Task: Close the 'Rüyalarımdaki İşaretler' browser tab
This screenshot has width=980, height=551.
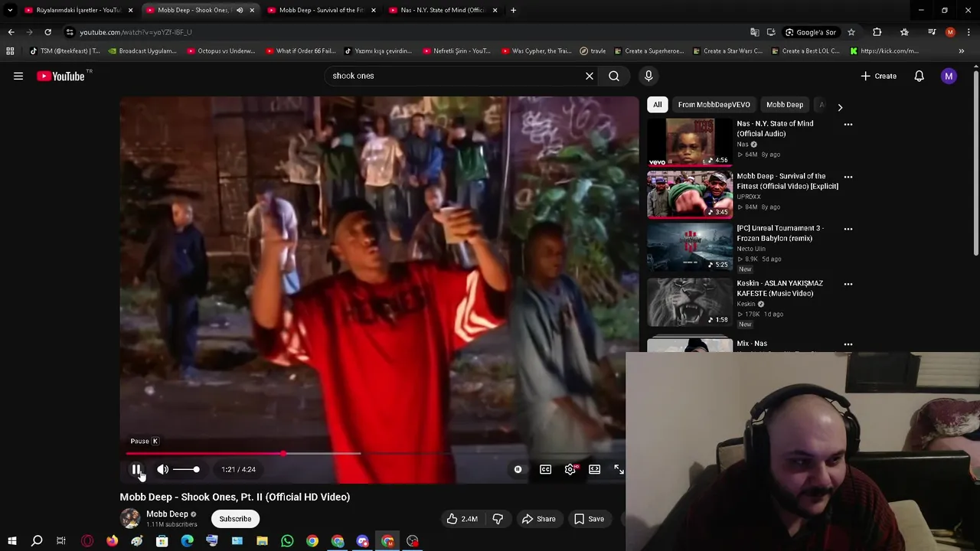Action: (x=130, y=10)
